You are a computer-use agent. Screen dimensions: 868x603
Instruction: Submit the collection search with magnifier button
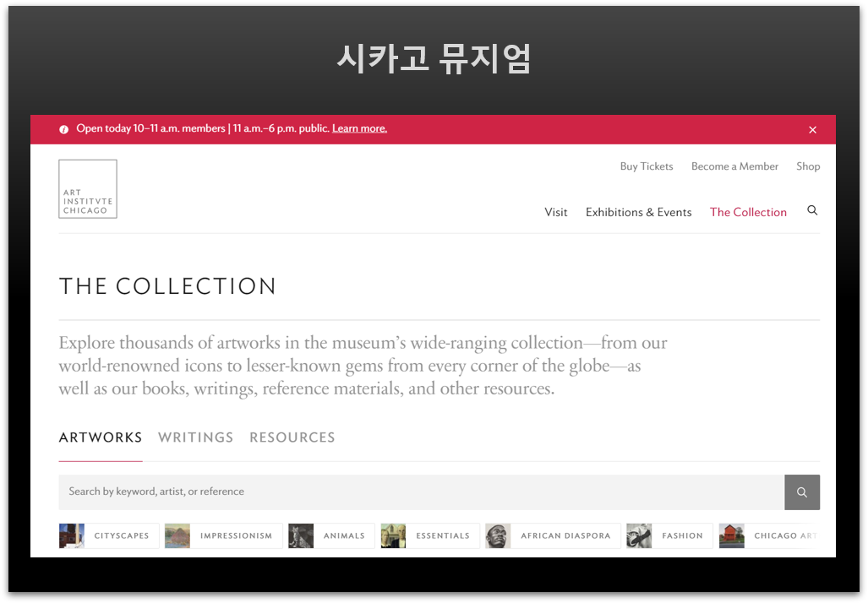coord(801,492)
